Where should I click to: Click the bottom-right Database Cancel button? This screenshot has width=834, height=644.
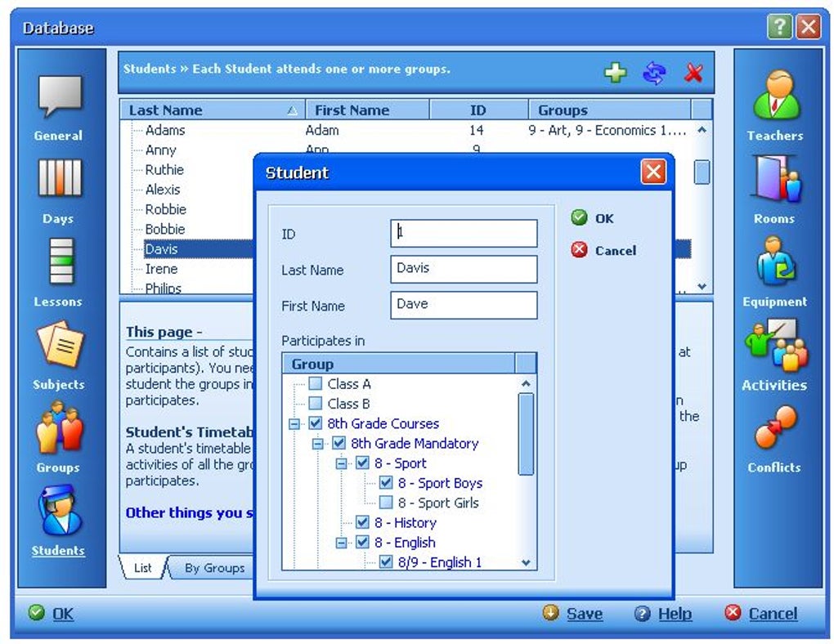(x=761, y=613)
